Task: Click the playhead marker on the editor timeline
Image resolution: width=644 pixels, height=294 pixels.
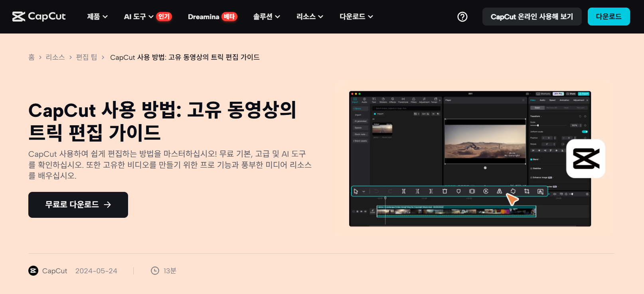Action: coord(385,198)
